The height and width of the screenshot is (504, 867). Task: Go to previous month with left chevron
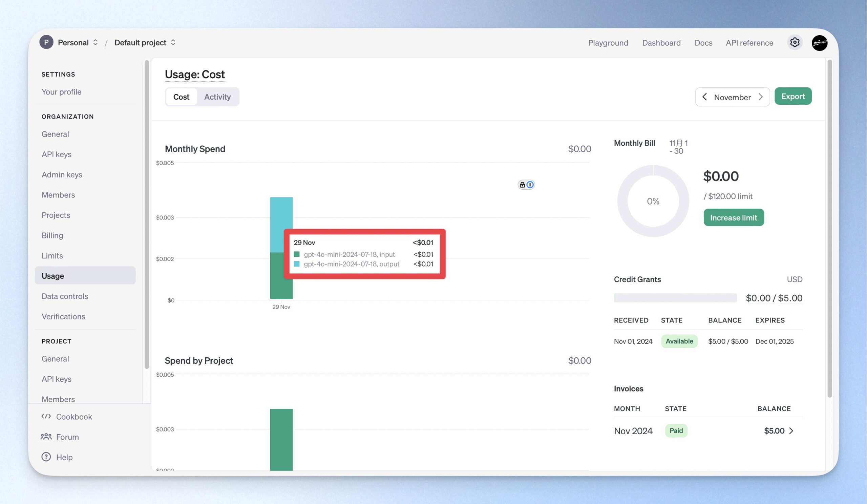(x=705, y=97)
